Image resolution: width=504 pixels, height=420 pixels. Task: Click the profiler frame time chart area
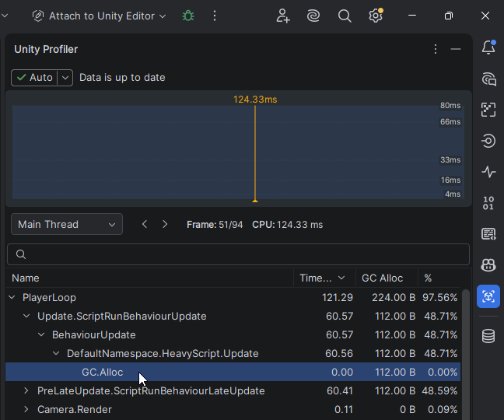tap(238, 152)
